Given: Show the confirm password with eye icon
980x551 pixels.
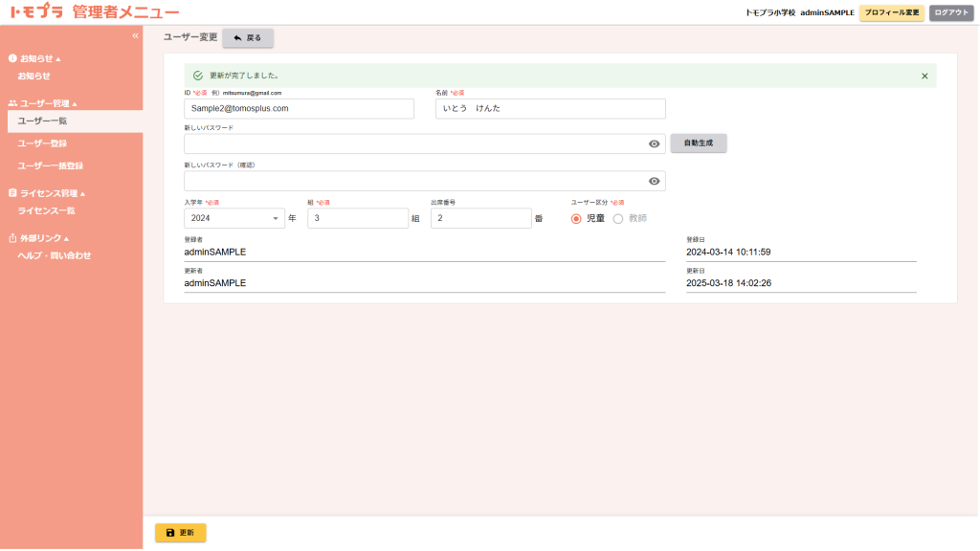Looking at the screenshot, I should [654, 181].
